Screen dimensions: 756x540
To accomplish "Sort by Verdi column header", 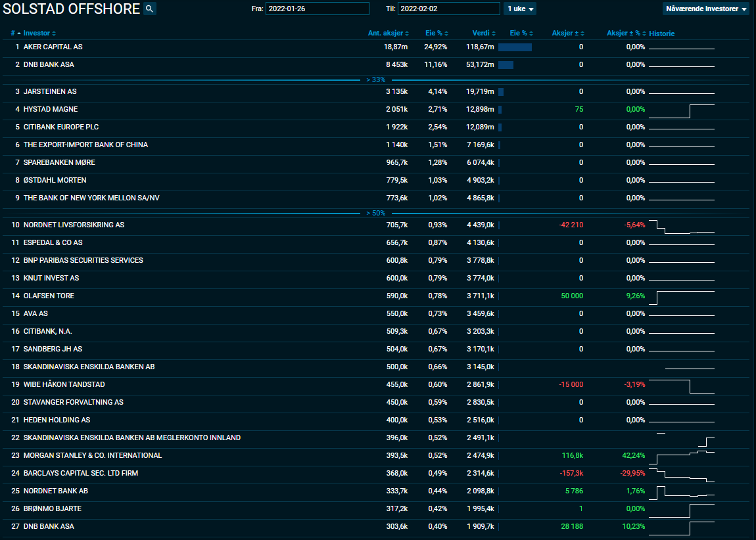I will [x=484, y=34].
